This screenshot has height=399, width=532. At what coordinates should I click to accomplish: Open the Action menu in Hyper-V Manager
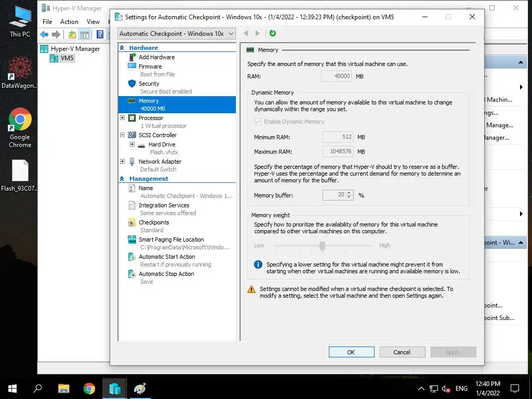(69, 22)
